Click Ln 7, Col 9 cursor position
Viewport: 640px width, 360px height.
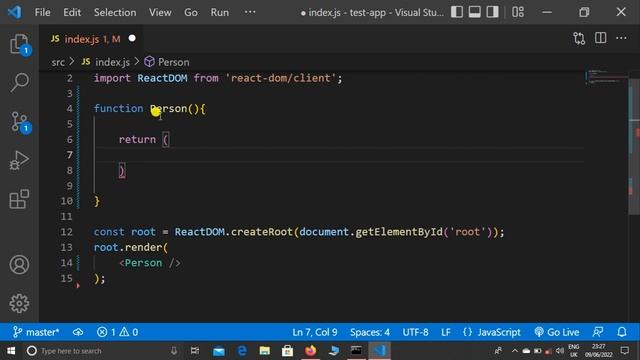click(315, 332)
